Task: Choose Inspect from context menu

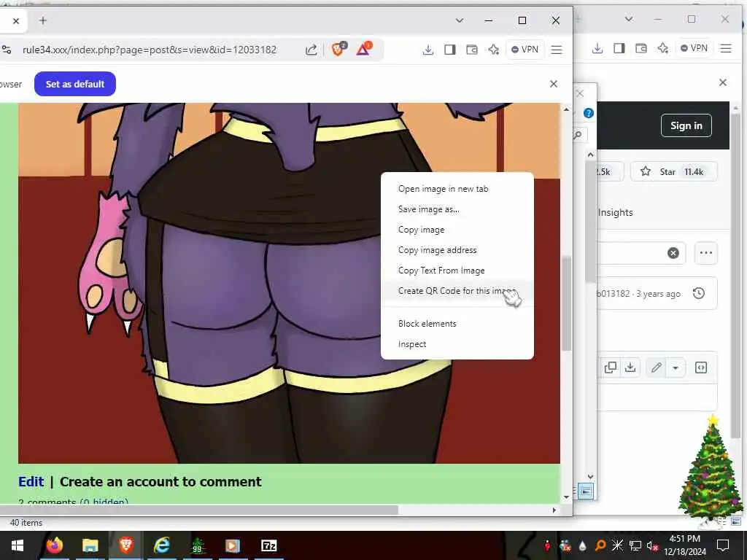Action: pos(412,344)
